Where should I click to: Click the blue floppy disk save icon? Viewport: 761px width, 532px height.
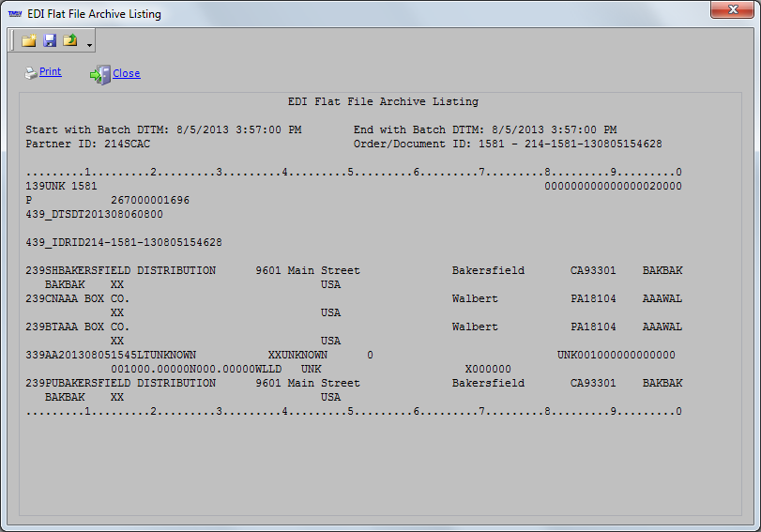pos(50,40)
